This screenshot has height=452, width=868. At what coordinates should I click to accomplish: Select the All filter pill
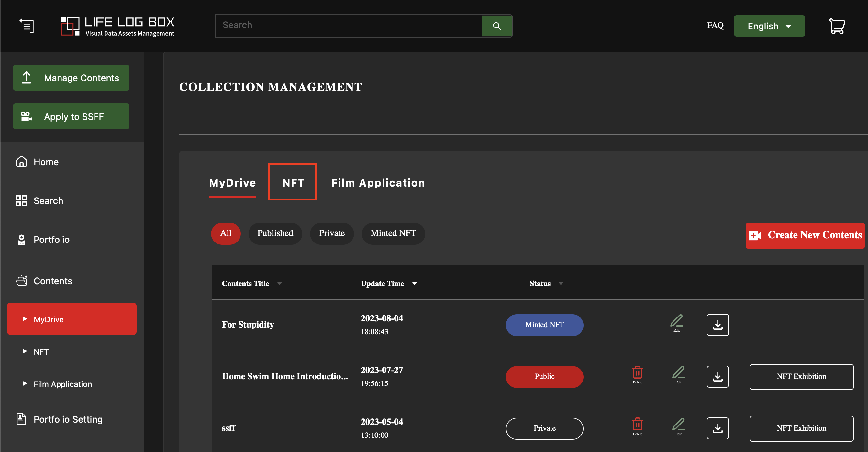226,233
